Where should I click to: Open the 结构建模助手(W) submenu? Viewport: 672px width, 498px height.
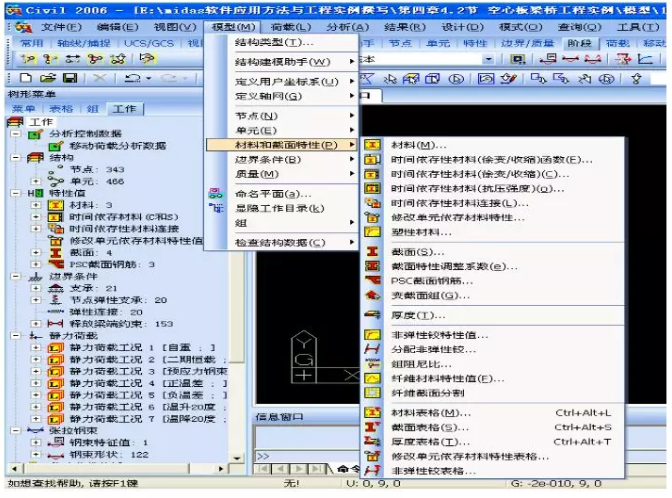[282, 62]
